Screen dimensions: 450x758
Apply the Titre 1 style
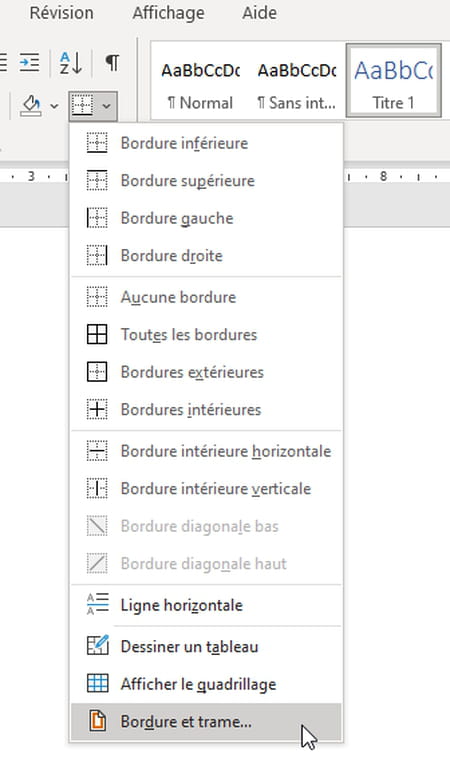[x=393, y=81]
